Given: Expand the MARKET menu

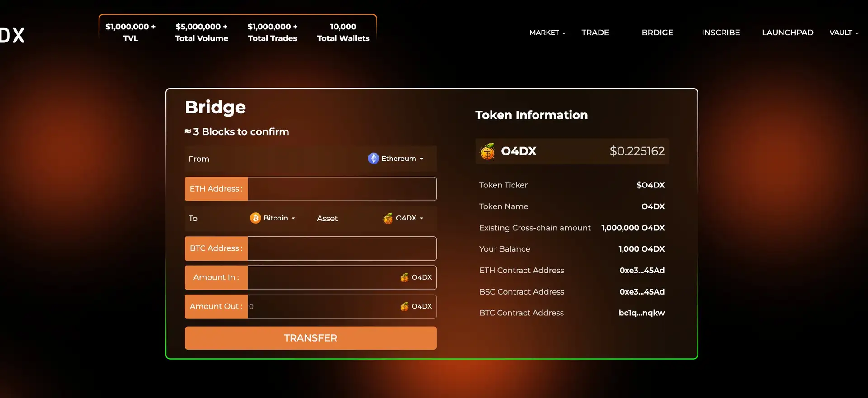Looking at the screenshot, I should tap(547, 33).
